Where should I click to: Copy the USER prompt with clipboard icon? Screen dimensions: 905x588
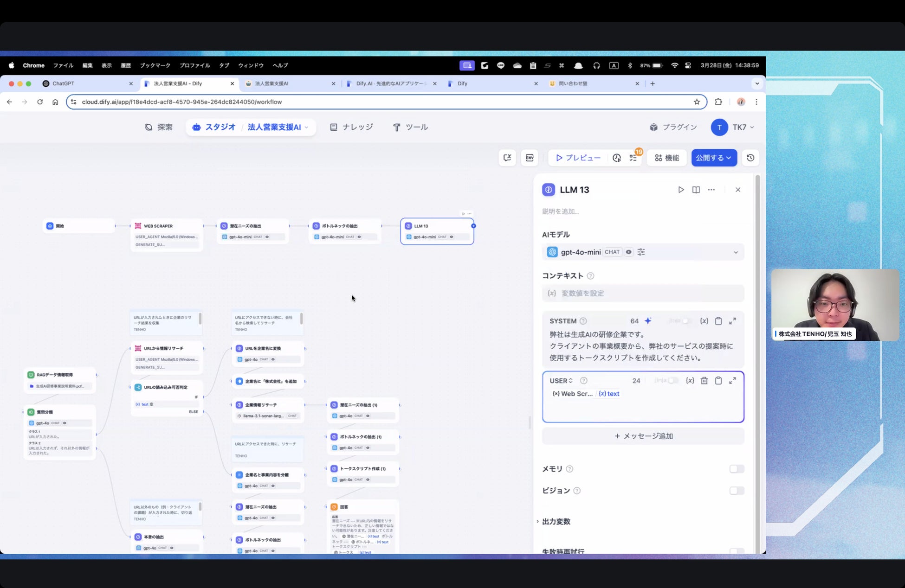[x=718, y=380]
